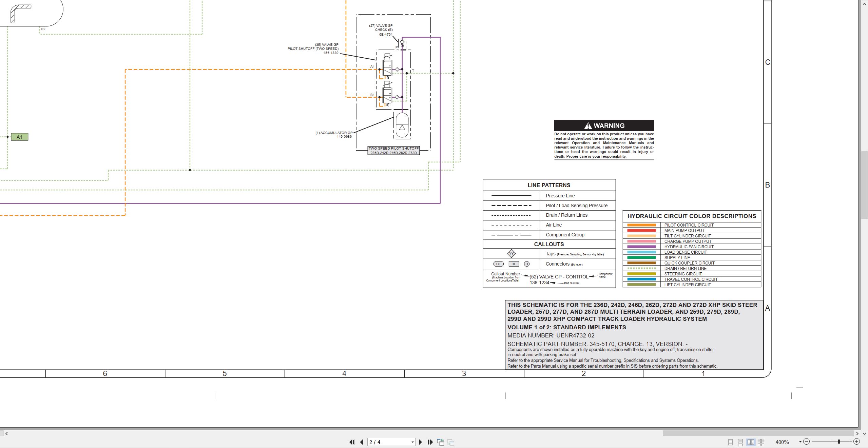Viewport: 868px width, 448px height.
Task: Click the (1) ACCUMULATOR GP callout
Action: (x=334, y=135)
